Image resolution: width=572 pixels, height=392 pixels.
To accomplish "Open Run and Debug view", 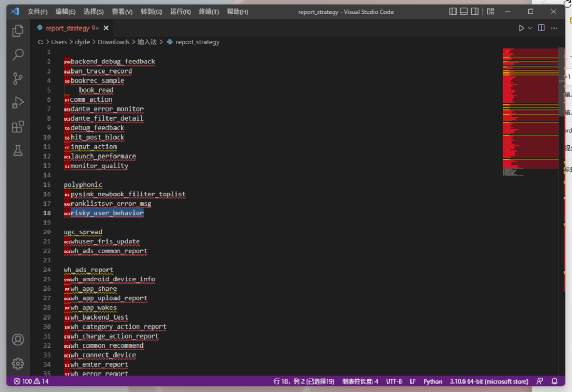I will [18, 103].
